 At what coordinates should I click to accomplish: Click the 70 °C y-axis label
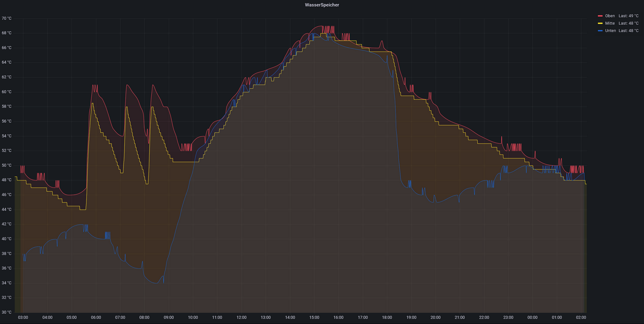coord(6,18)
